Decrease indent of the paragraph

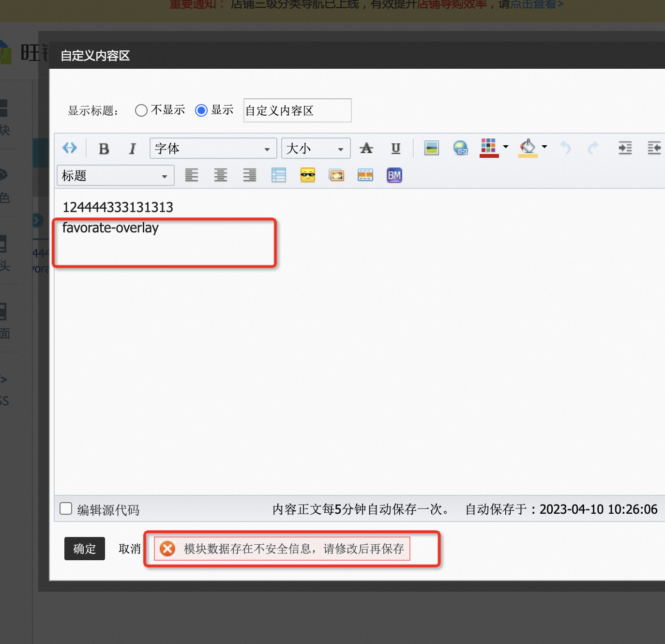[654, 148]
